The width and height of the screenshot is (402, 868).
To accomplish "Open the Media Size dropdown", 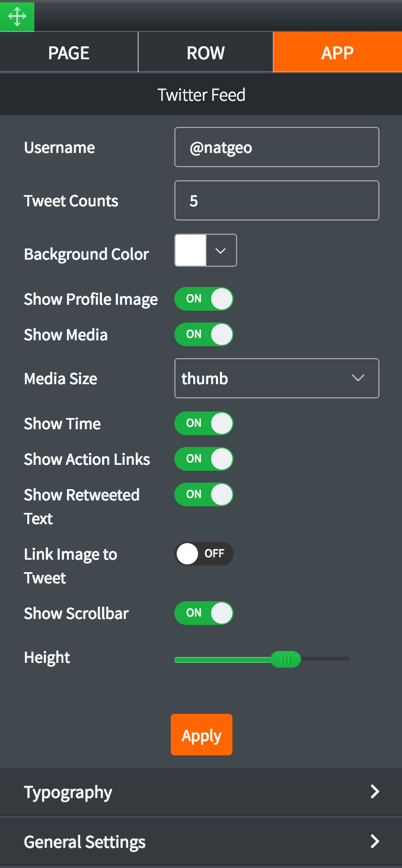I will 277,378.
